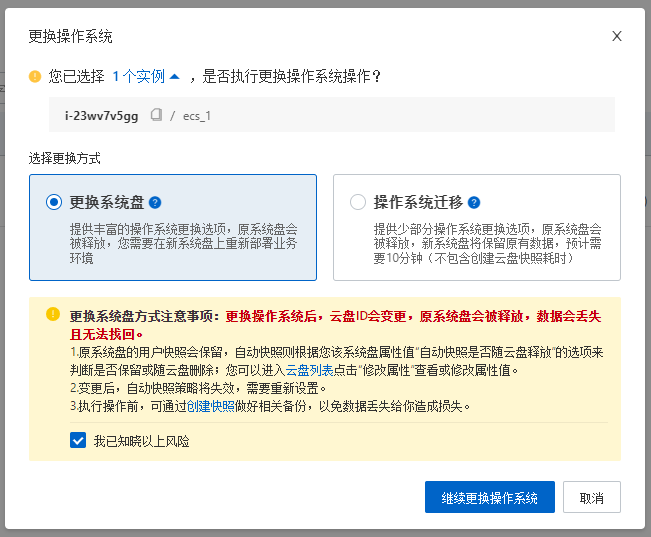The width and height of the screenshot is (651, 537).
Task: Open the 创建快照 link
Action: pyautogui.click(x=210, y=406)
